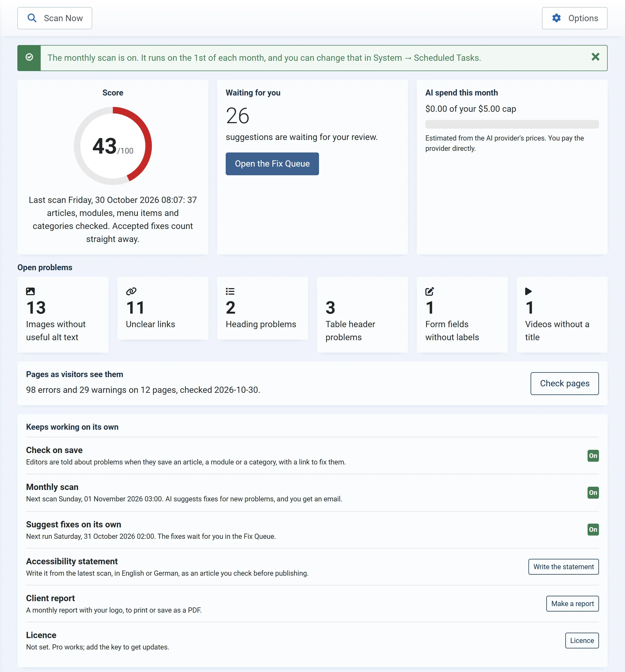Screen dimensions: 625x672
Task: Open Form fields without labels card
Action: (462, 315)
